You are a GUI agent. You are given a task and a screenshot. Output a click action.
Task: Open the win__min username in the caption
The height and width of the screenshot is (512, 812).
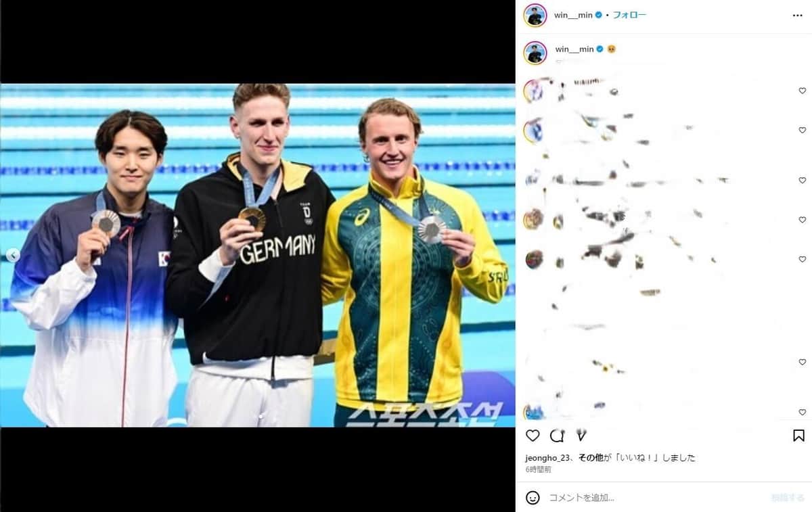[574, 49]
